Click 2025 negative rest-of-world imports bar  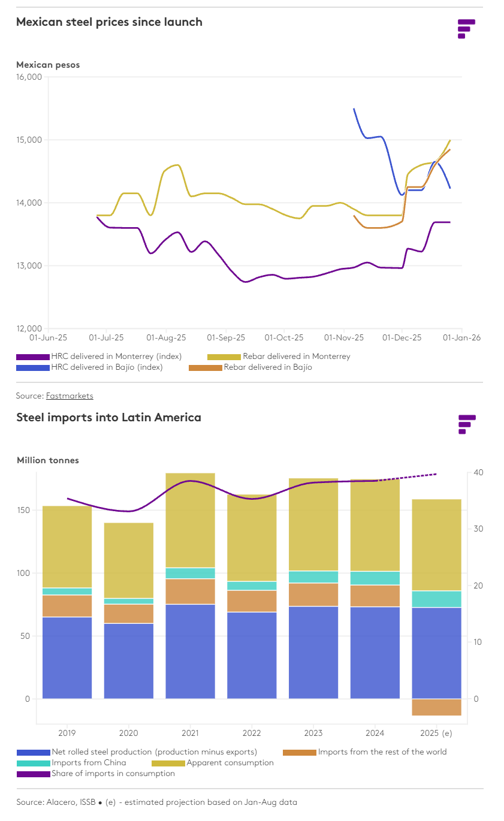pyautogui.click(x=436, y=707)
